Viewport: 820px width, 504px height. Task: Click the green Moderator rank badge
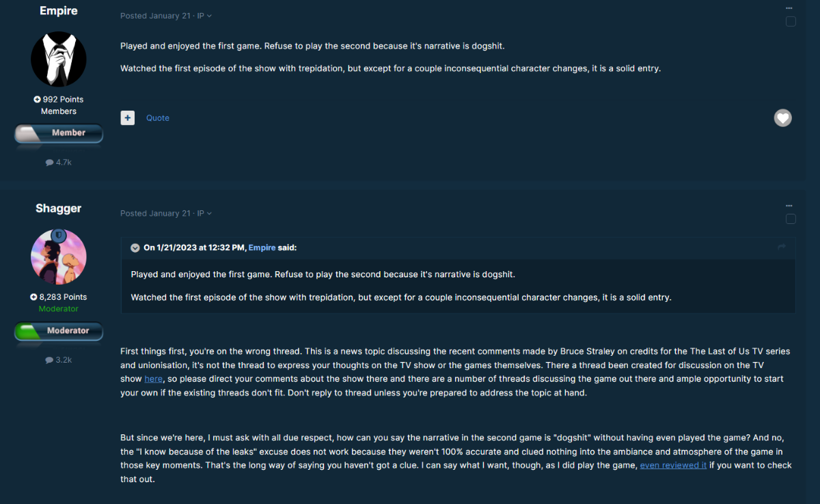59,331
